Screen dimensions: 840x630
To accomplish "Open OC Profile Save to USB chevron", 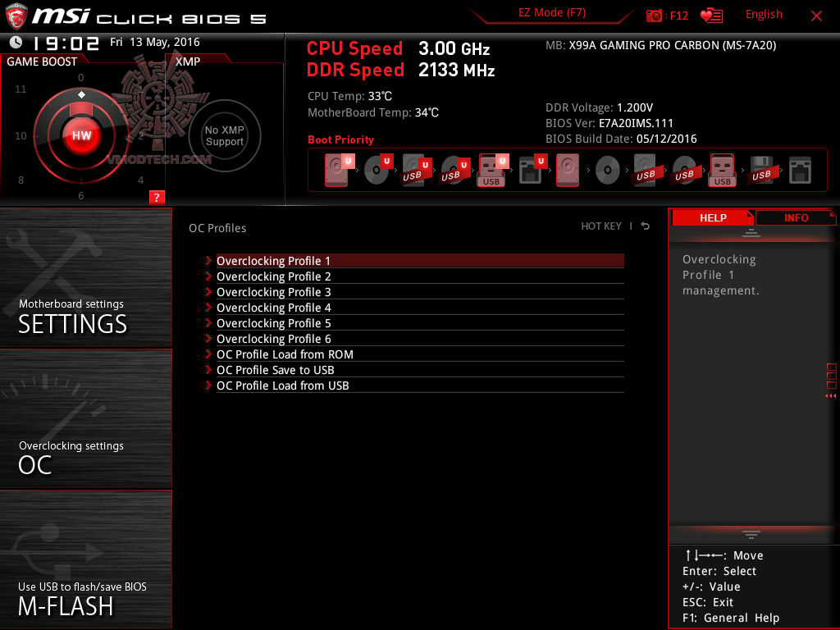I will coord(209,370).
